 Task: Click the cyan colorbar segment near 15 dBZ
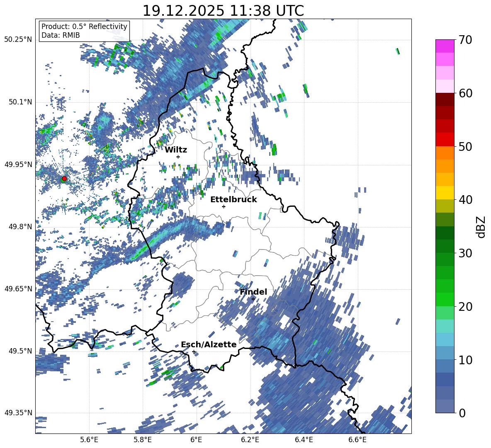point(445,326)
